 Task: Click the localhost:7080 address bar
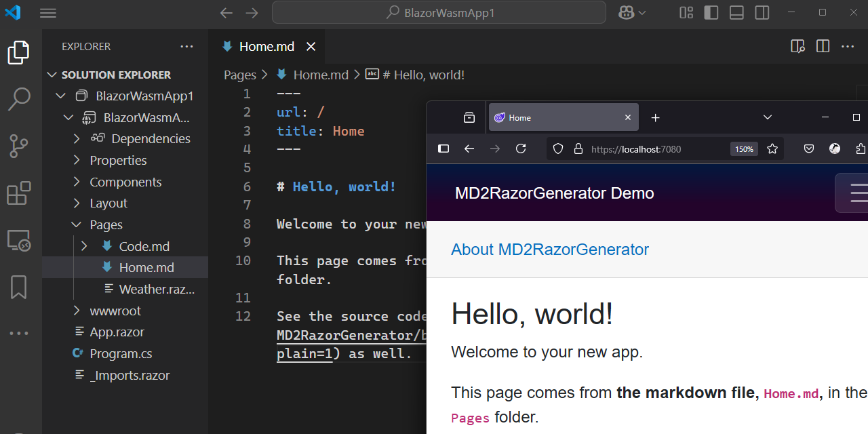click(x=636, y=149)
